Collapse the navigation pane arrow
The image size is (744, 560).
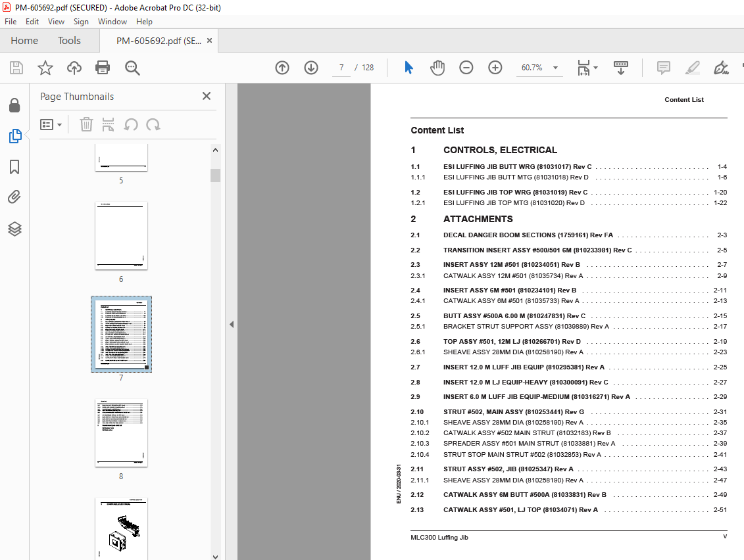[232, 324]
